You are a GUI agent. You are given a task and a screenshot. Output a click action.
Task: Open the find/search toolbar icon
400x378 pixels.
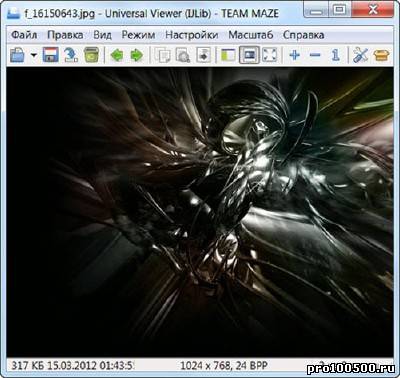(x=183, y=55)
